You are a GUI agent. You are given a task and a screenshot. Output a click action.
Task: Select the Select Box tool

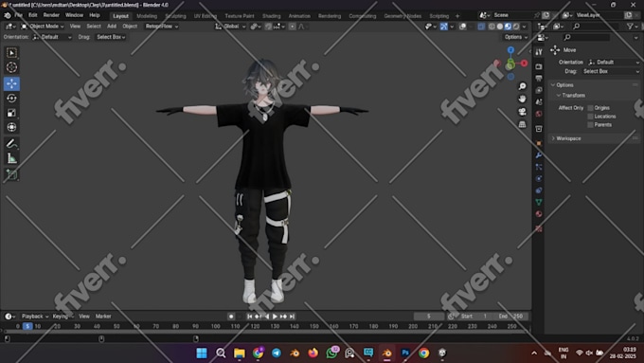click(x=11, y=53)
